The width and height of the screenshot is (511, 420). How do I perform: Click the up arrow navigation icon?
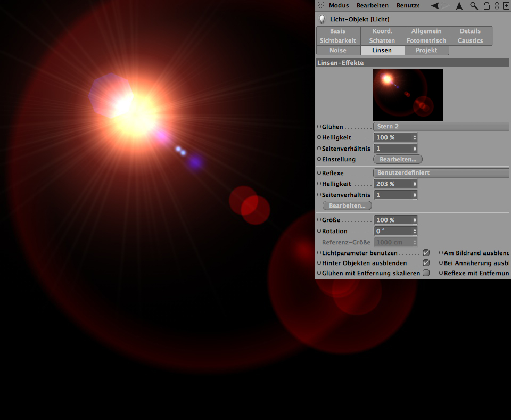pos(459,5)
